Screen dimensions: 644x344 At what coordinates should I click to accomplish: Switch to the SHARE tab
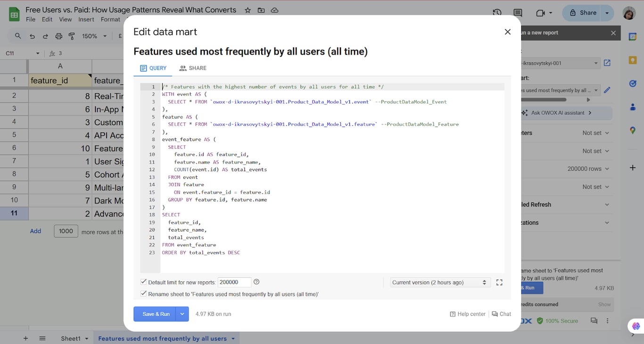coord(193,68)
